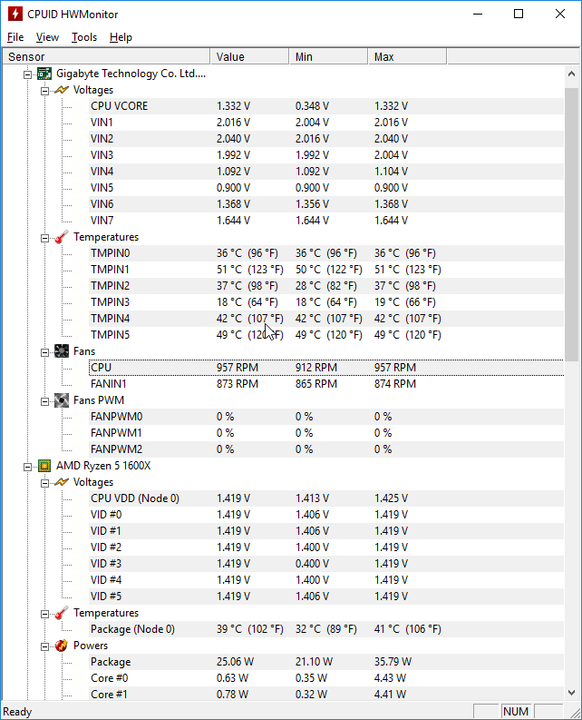The width and height of the screenshot is (582, 720).
Task: Click the Fans PWM icon
Action: click(x=62, y=400)
